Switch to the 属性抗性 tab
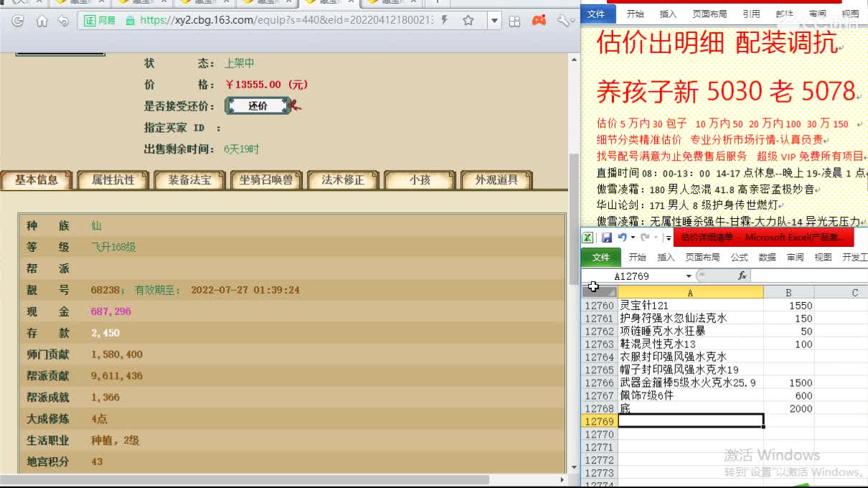The height and width of the screenshot is (488, 868). click(x=113, y=180)
